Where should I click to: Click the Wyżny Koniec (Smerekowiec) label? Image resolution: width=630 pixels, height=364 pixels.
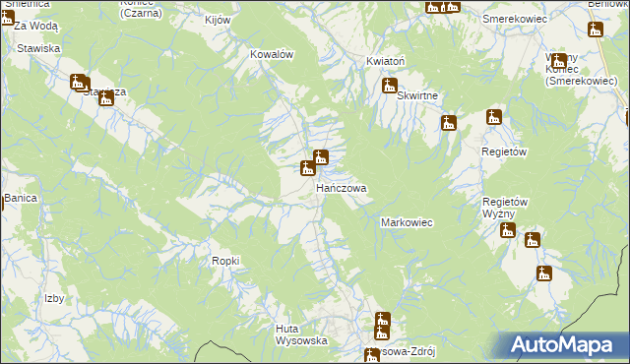pyautogui.click(x=581, y=69)
